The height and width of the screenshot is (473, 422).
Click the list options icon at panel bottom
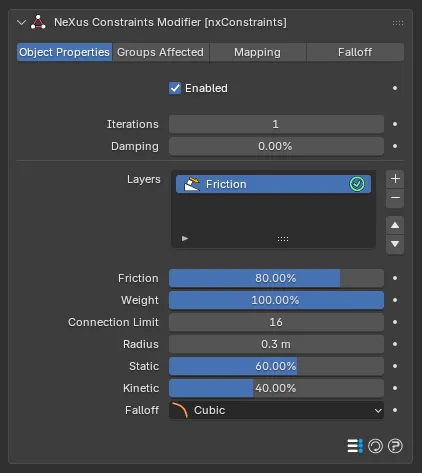[355, 446]
